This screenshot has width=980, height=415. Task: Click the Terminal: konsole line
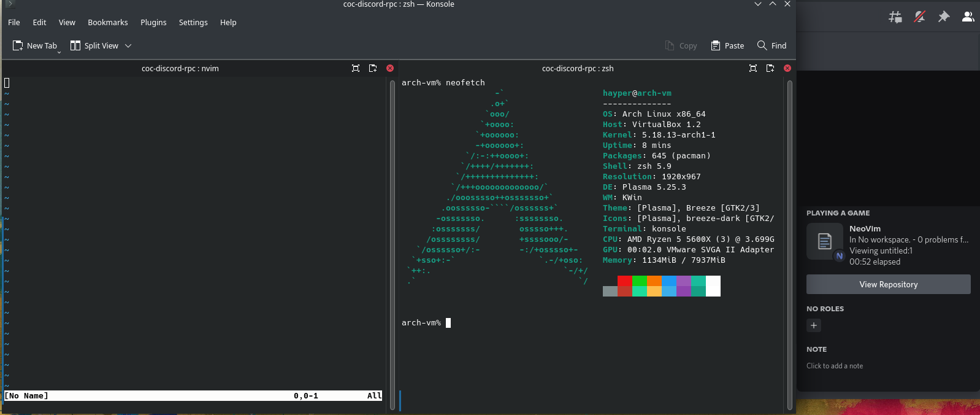click(645, 229)
